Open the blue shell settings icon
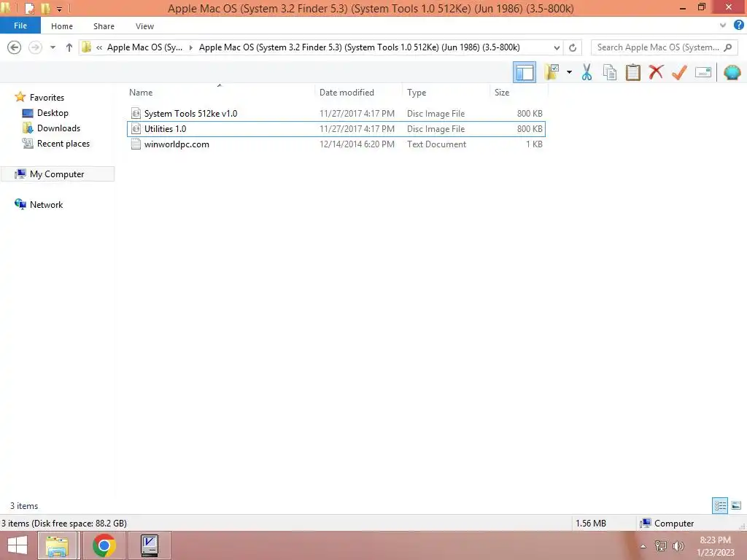Image resolution: width=747 pixels, height=560 pixels. [732, 72]
